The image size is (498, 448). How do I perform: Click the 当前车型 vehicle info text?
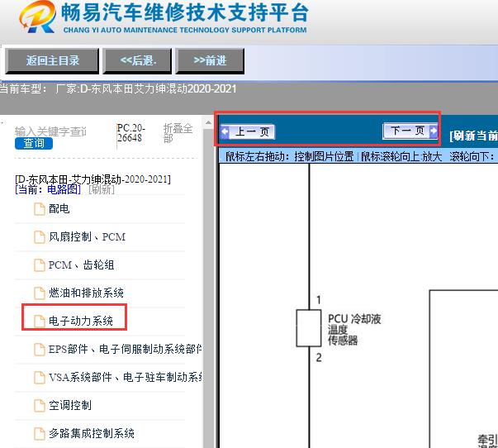(x=118, y=88)
